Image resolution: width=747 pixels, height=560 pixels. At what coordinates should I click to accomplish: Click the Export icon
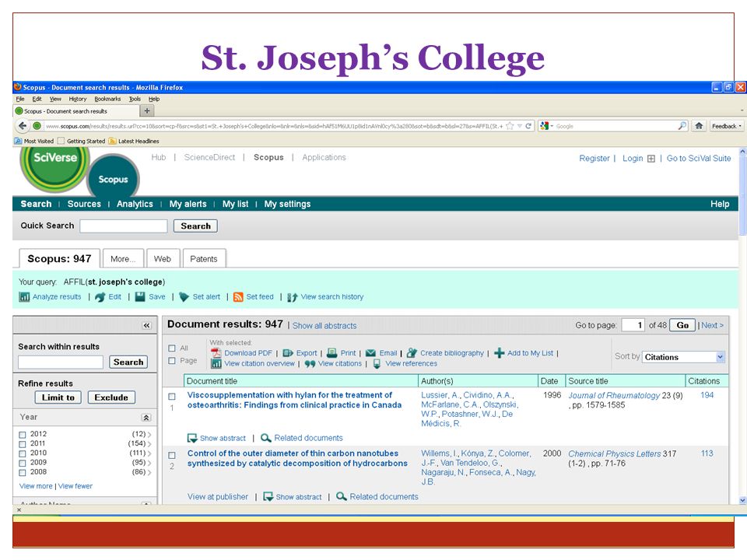(x=288, y=353)
